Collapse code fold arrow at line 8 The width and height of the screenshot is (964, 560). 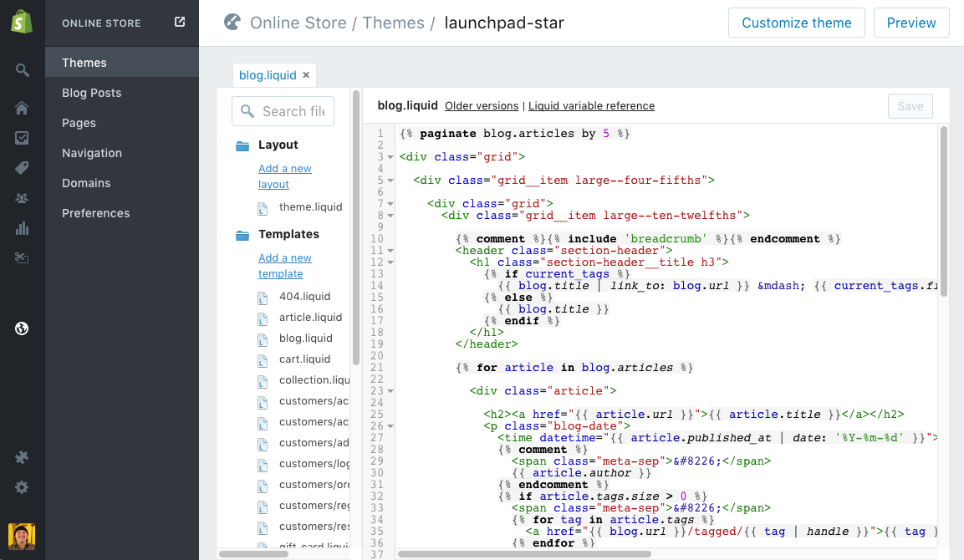tap(390, 216)
